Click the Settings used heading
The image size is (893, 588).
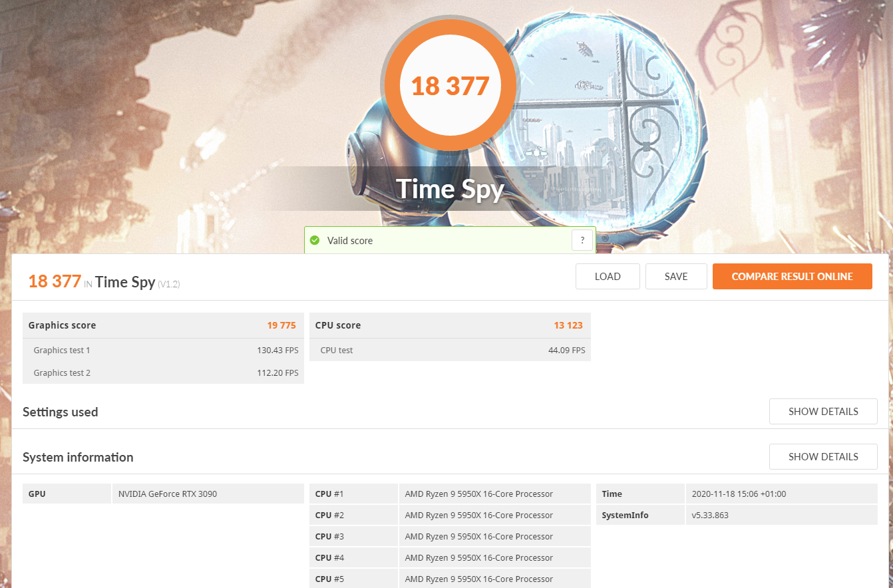(x=61, y=412)
